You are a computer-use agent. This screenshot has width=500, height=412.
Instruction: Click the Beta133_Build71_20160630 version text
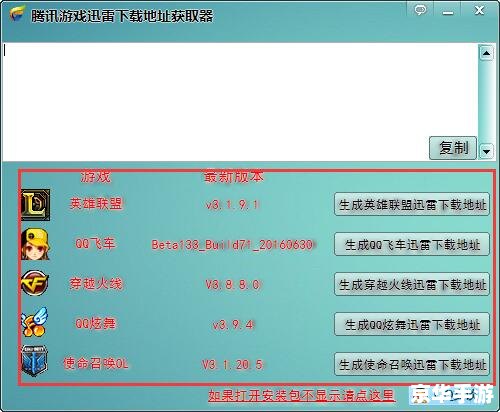click(x=233, y=245)
